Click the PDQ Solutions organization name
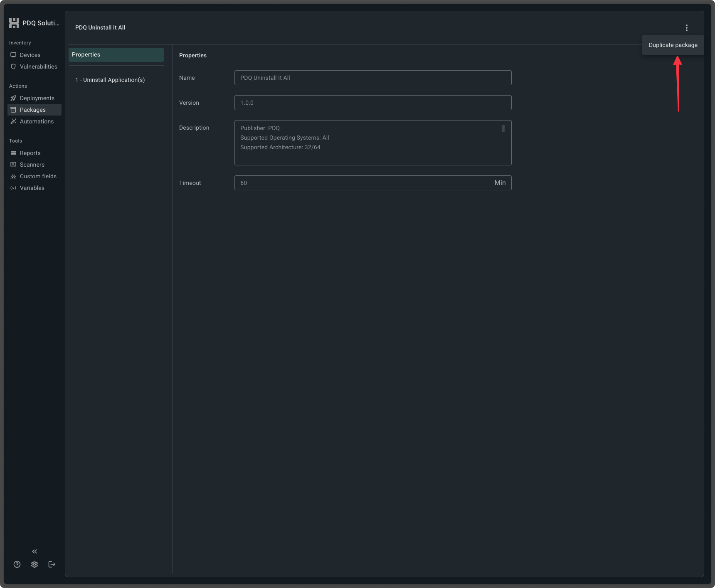 41,23
